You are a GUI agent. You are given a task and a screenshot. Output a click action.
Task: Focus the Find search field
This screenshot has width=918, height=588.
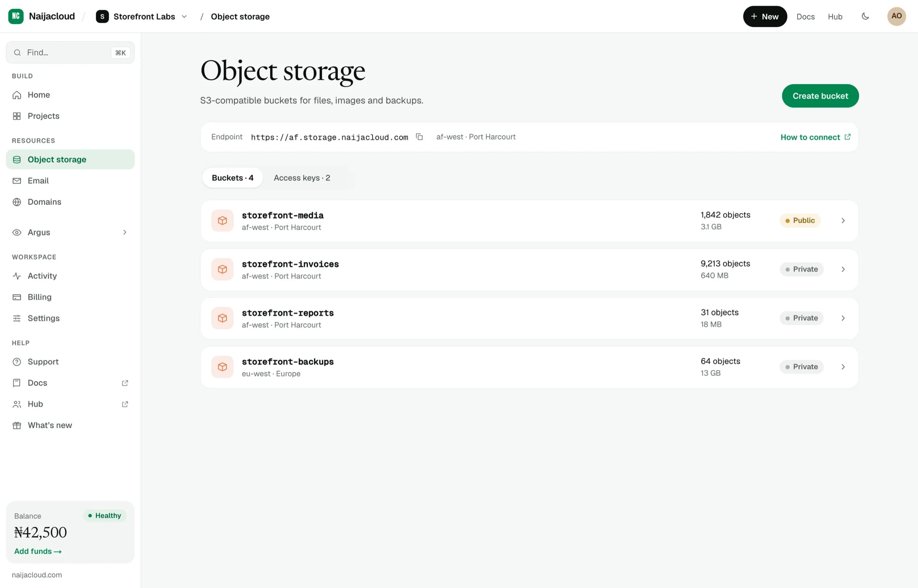click(70, 52)
